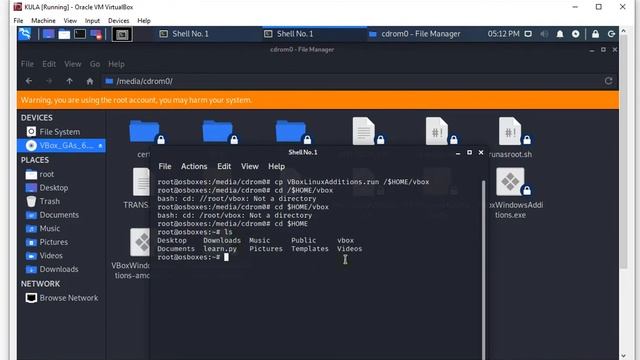Select the third blue folder icon
This screenshot has height=360, width=640.
pos(292,132)
